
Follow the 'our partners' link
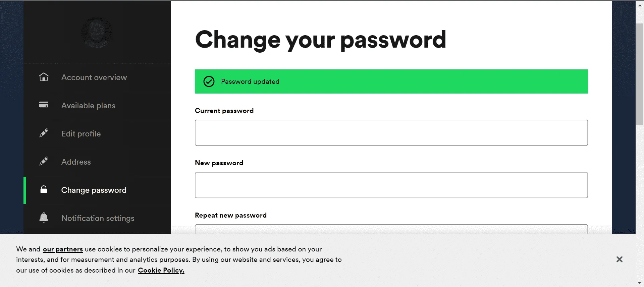point(63,249)
